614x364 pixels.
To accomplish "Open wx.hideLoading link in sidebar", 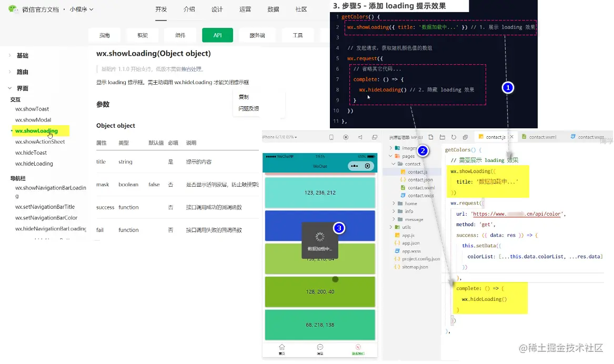I will (x=34, y=164).
